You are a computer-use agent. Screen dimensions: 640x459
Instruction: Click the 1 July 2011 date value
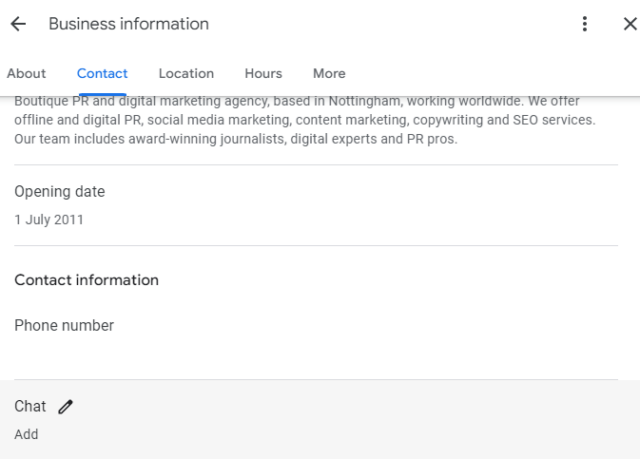[49, 220]
